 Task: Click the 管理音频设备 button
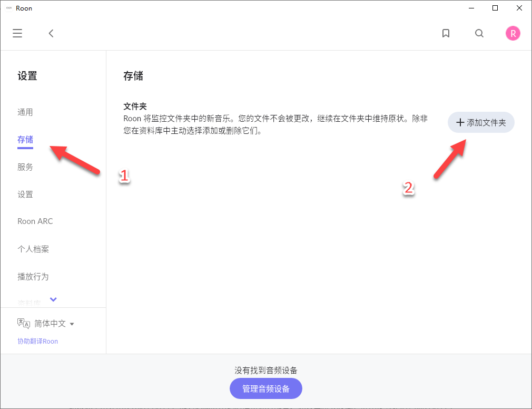pos(265,388)
